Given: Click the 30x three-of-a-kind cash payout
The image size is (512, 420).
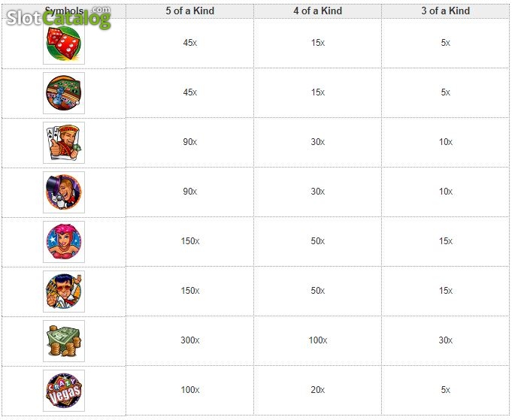Looking at the screenshot, I should click(x=445, y=340).
